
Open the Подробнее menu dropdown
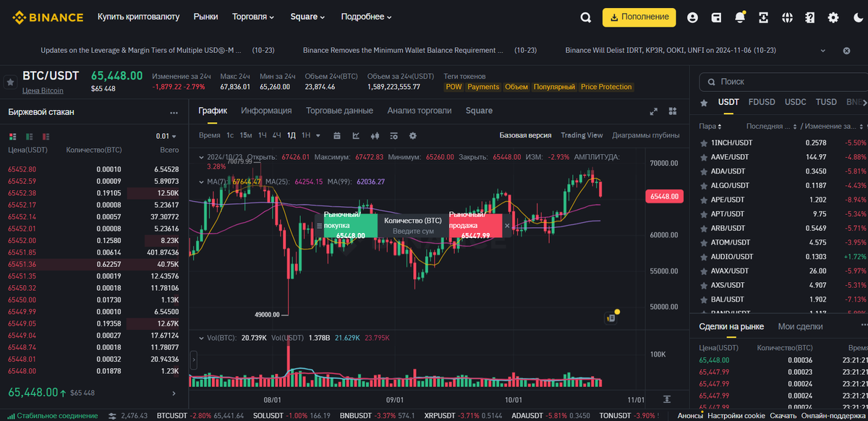tap(366, 17)
